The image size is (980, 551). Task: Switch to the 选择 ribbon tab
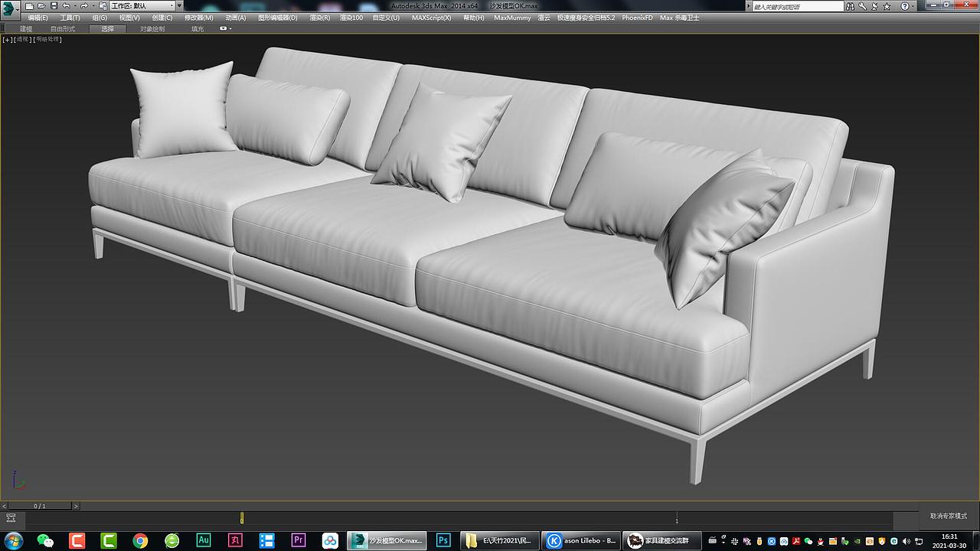coord(107,29)
